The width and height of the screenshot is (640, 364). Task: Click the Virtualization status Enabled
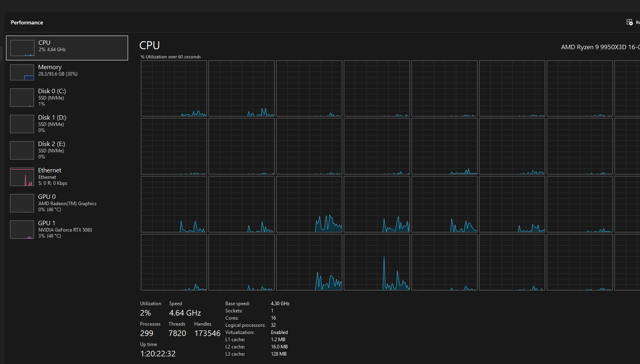(279, 332)
